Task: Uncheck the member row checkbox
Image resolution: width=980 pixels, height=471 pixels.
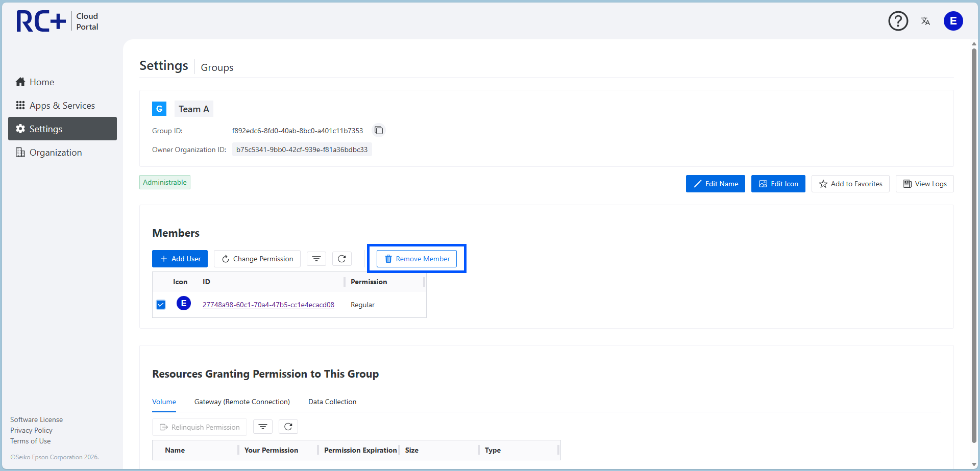Action: coord(161,305)
